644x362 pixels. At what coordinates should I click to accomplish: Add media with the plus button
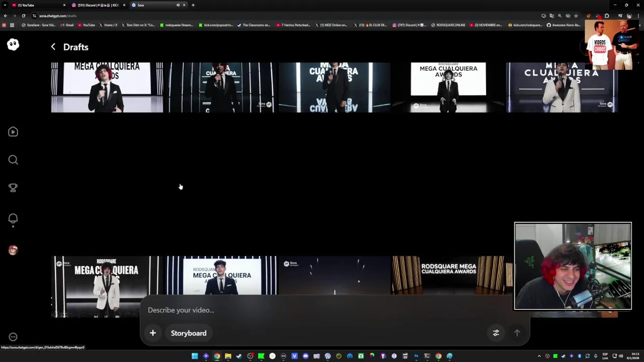153,333
